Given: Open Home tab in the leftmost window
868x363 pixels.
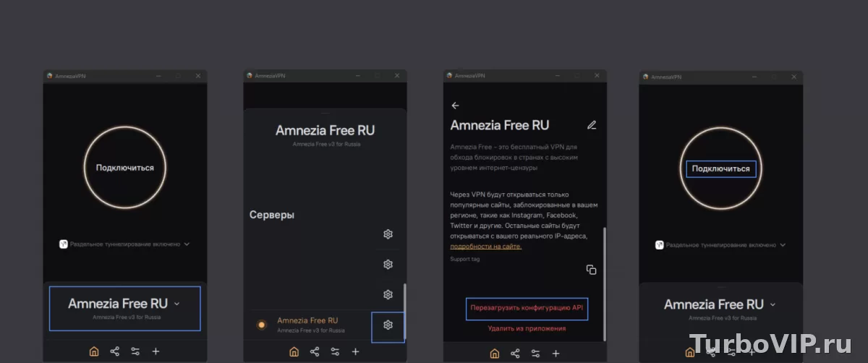Looking at the screenshot, I should click(94, 351).
